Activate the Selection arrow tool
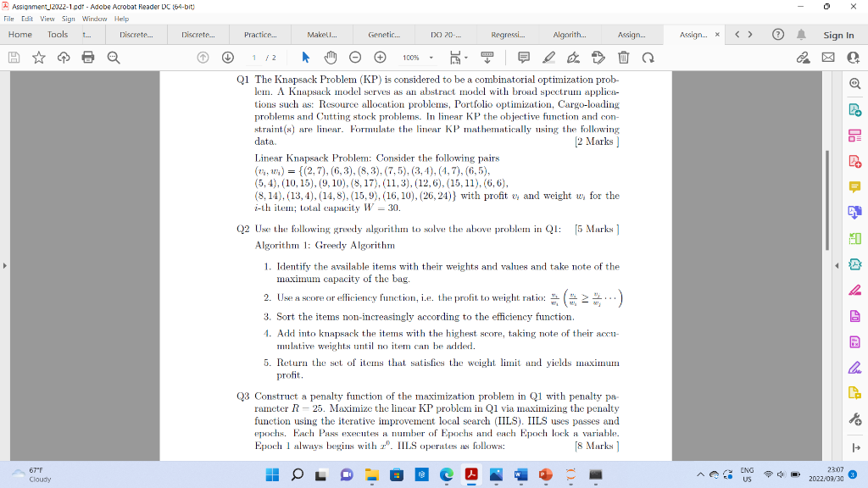The image size is (868, 488). (x=306, y=58)
